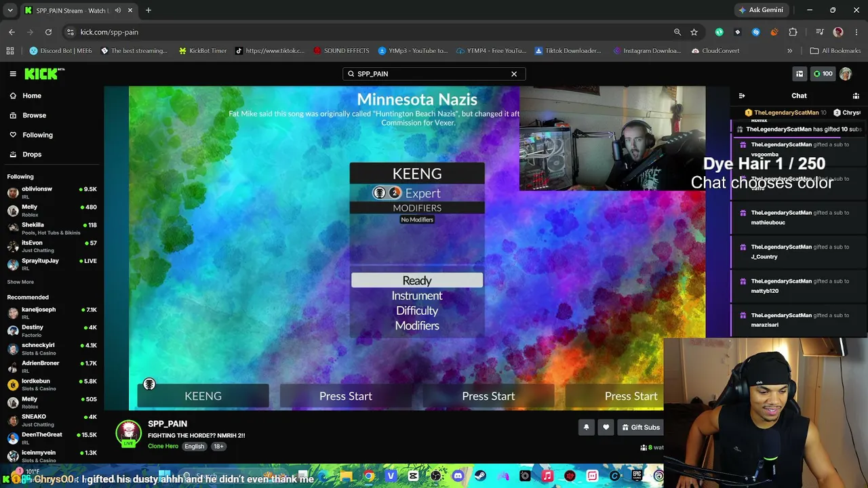
Task: Follow the channel with the heart button
Action: tap(606, 427)
